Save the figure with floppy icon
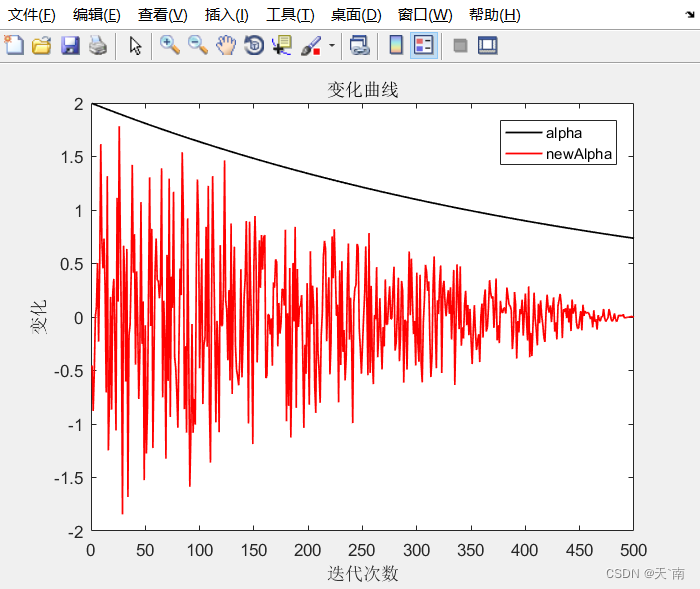This screenshot has width=700, height=589. pyautogui.click(x=70, y=46)
